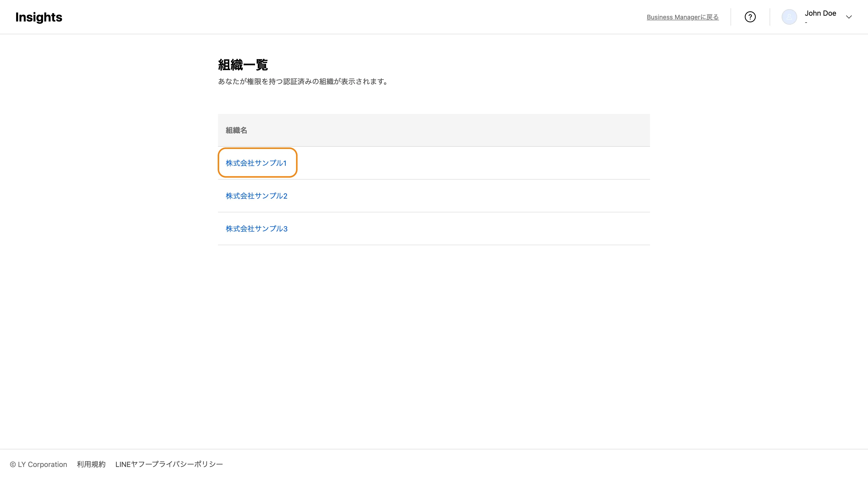Click the 組織名 column header

[236, 130]
